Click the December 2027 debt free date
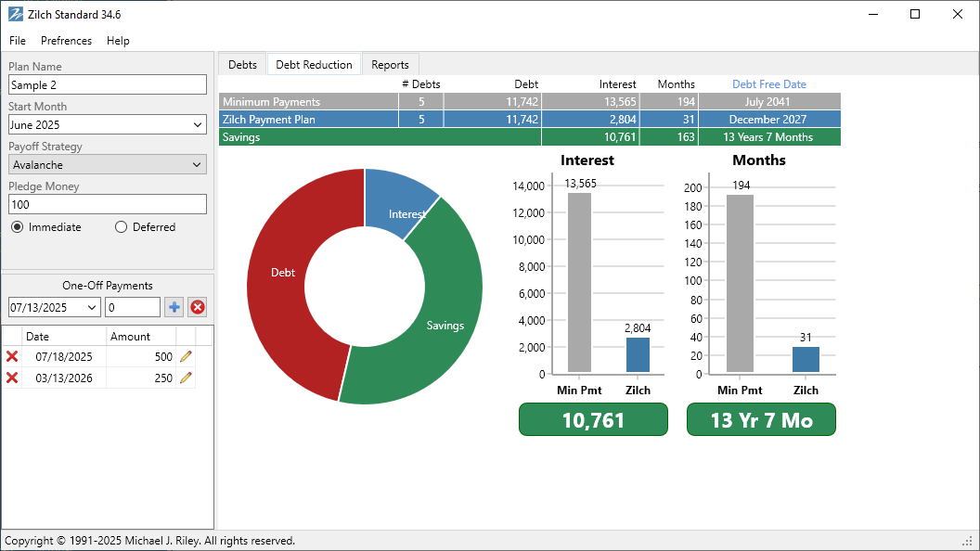Screen dimensions: 980x551 [769, 120]
